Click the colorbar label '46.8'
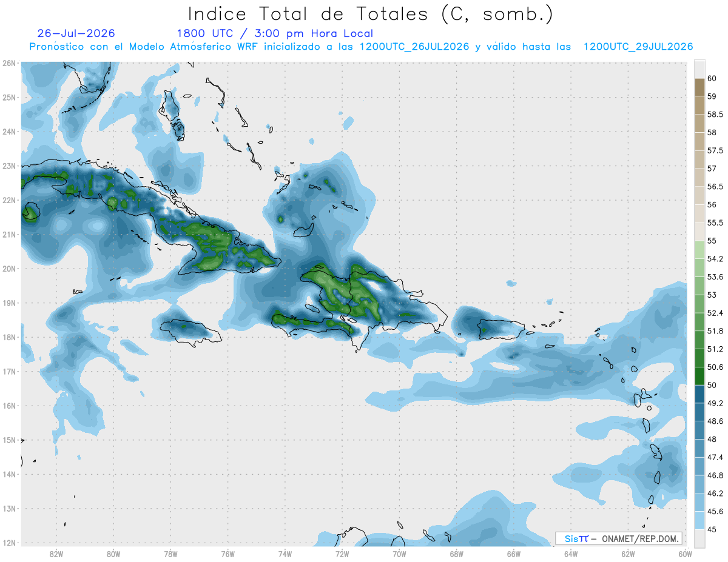This screenshot has height=562, width=728. tap(715, 475)
